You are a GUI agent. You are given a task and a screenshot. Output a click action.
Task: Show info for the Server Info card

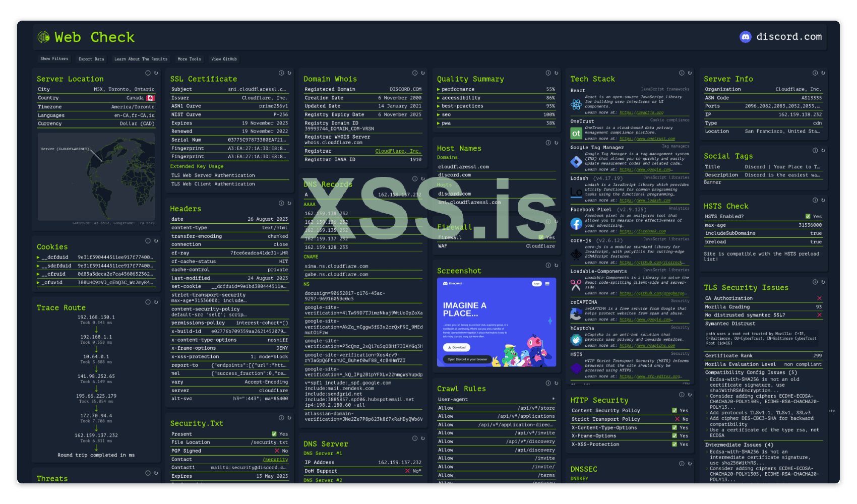pos(815,73)
